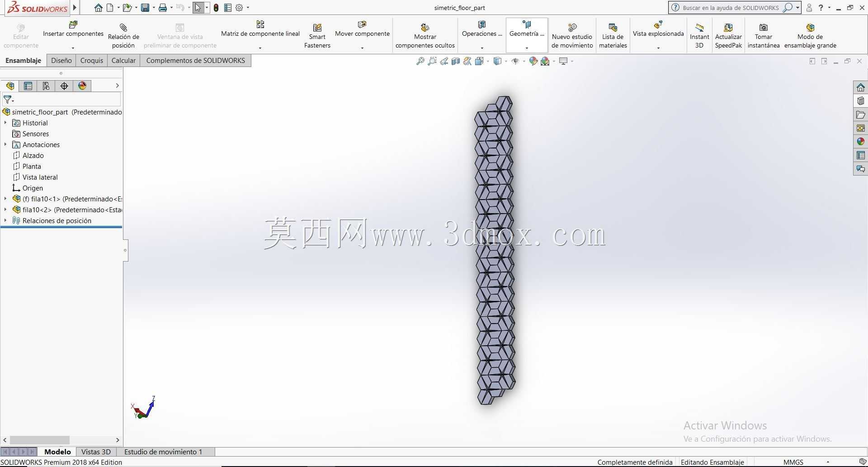
Task: Open File Explorer in the task pane
Action: (x=860, y=114)
